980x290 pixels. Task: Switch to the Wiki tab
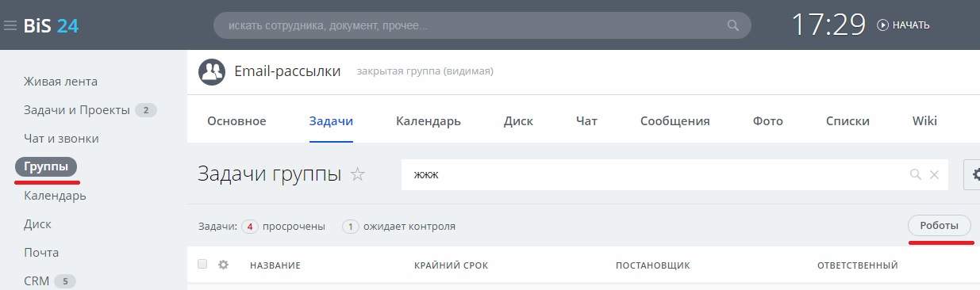(924, 121)
